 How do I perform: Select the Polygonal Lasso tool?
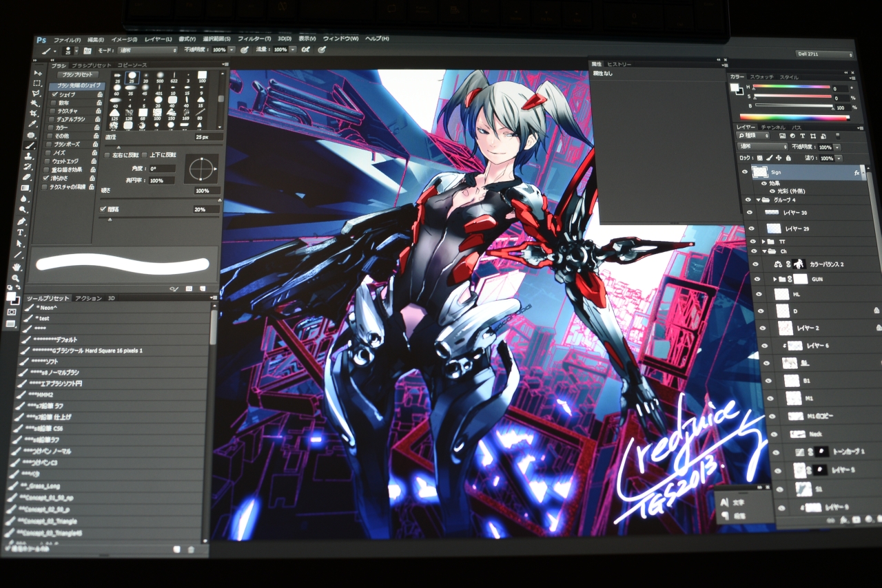click(x=37, y=93)
